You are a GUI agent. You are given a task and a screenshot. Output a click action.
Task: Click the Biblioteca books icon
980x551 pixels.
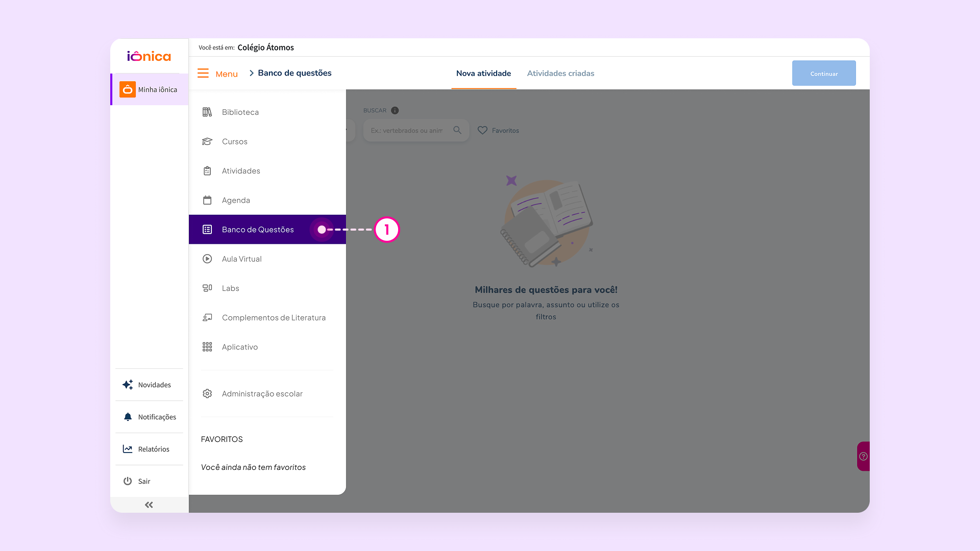[207, 112]
